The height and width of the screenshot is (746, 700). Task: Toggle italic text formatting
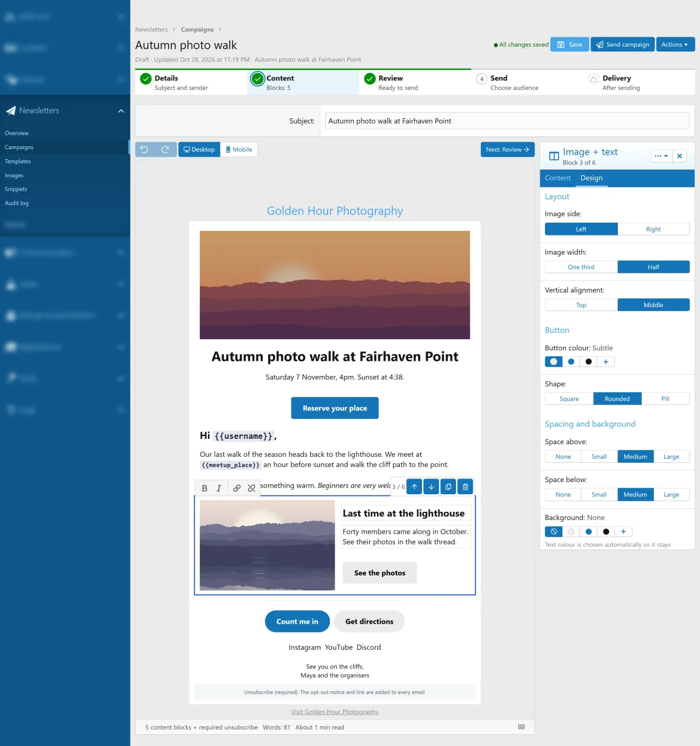pos(219,488)
